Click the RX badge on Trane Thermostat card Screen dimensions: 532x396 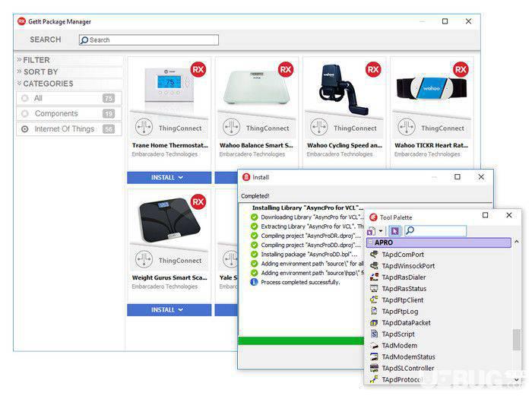point(198,70)
